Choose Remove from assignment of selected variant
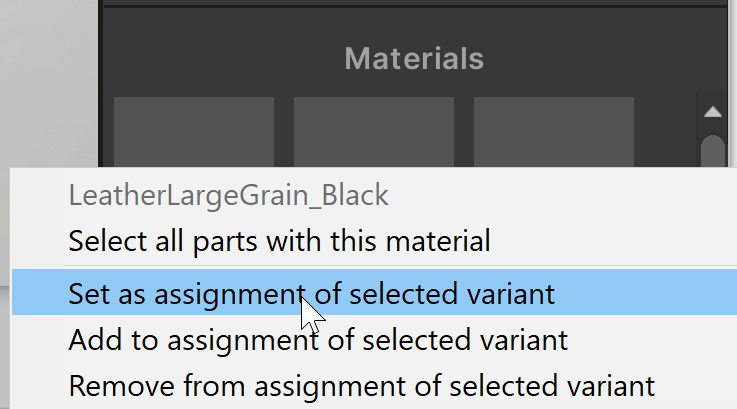The width and height of the screenshot is (737, 409). [x=361, y=385]
